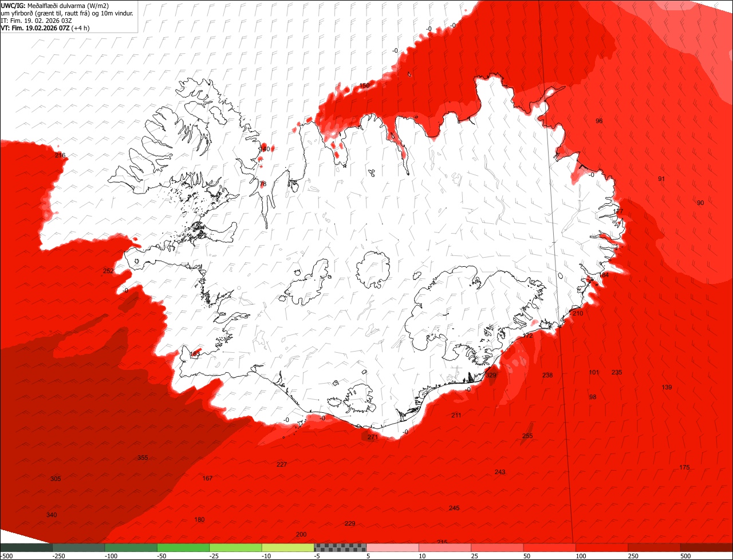
Task: Click the flux value 150 off the north coast
Action: pos(364,85)
